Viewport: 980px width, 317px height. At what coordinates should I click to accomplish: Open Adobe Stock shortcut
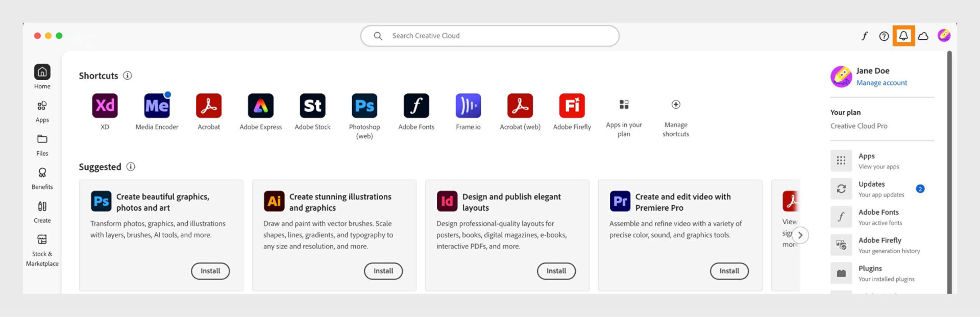tap(312, 106)
